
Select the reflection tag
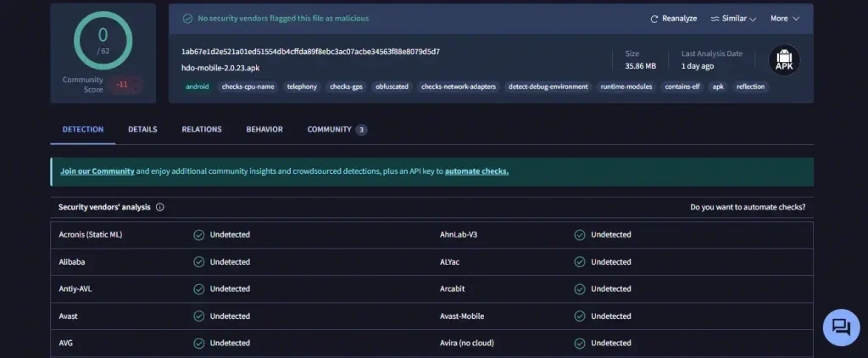point(751,87)
